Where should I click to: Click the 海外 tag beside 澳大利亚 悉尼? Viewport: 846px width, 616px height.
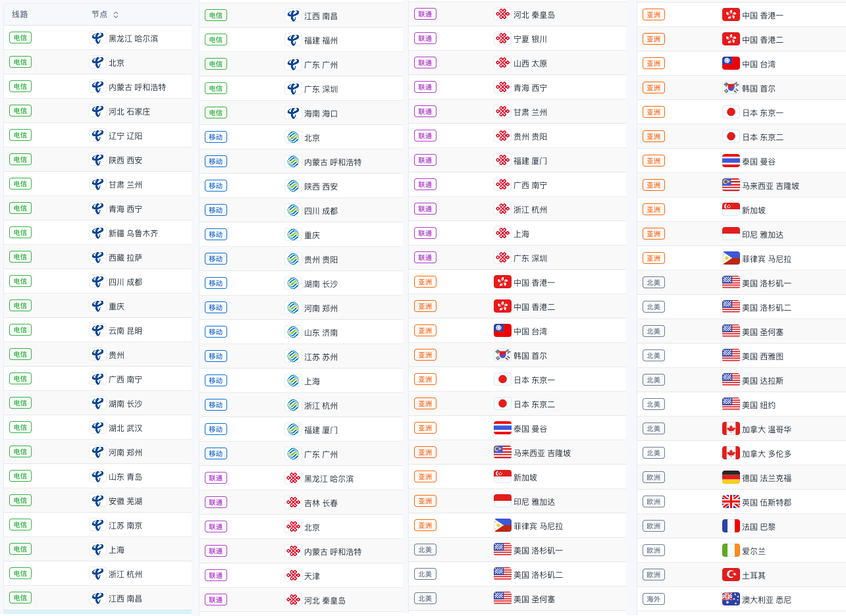coord(654,599)
